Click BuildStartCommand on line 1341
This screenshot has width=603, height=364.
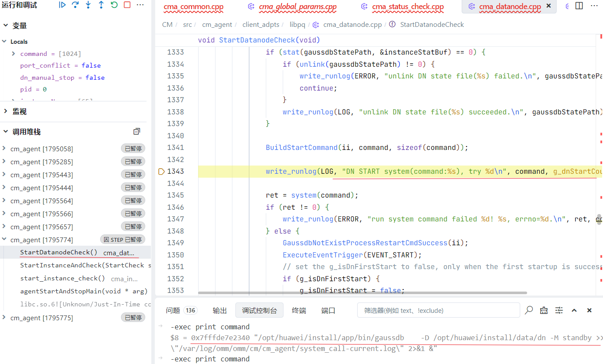(x=302, y=148)
